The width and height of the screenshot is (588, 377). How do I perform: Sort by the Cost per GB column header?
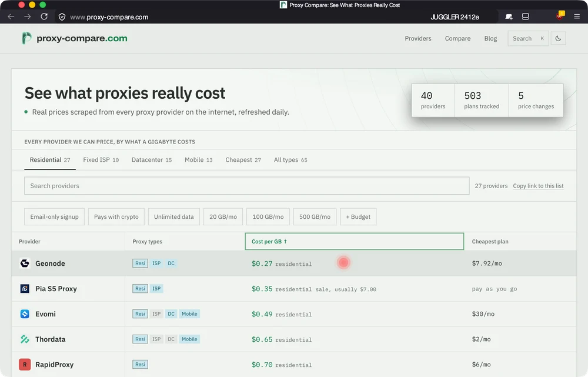point(355,241)
